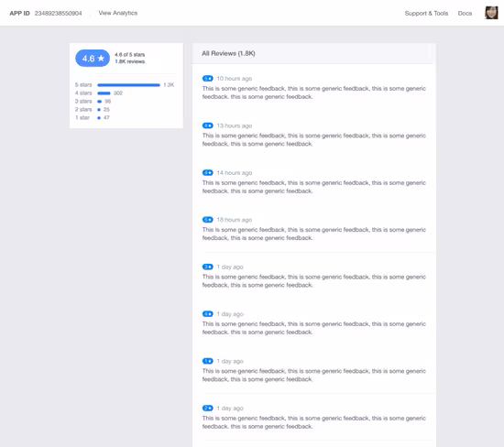The width and height of the screenshot is (504, 447).
Task: Click the star badge on the 14 hours ago review
Action: tap(208, 172)
